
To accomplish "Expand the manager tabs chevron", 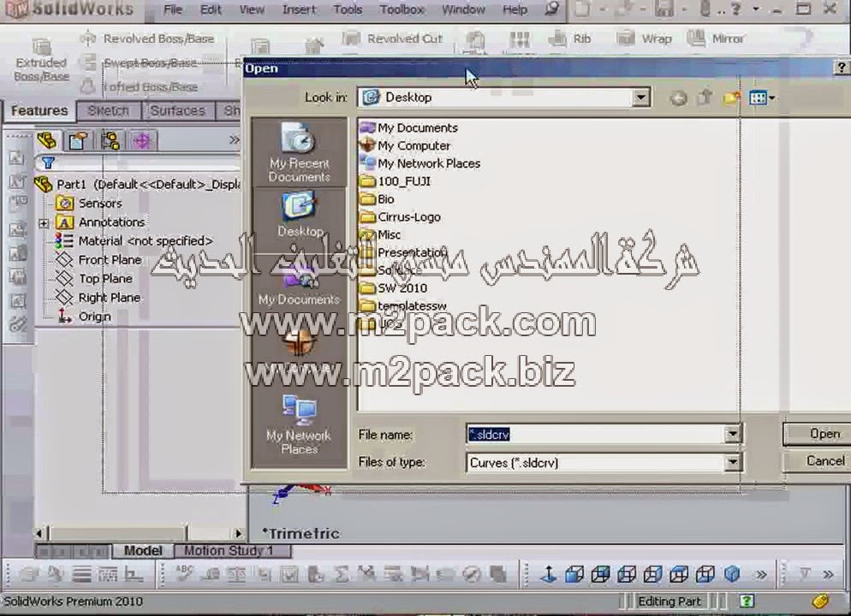I will [234, 140].
